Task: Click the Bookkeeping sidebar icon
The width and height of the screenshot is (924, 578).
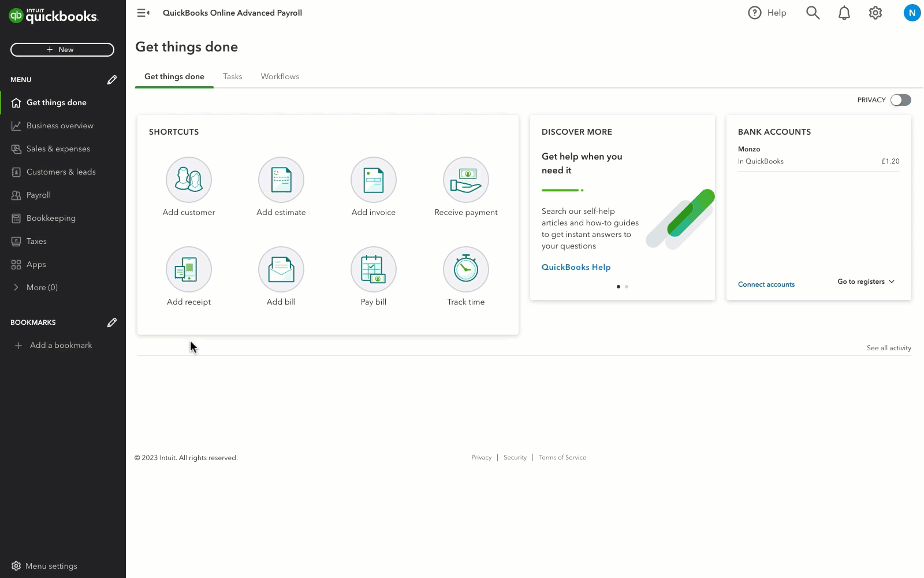Action: coord(16,218)
